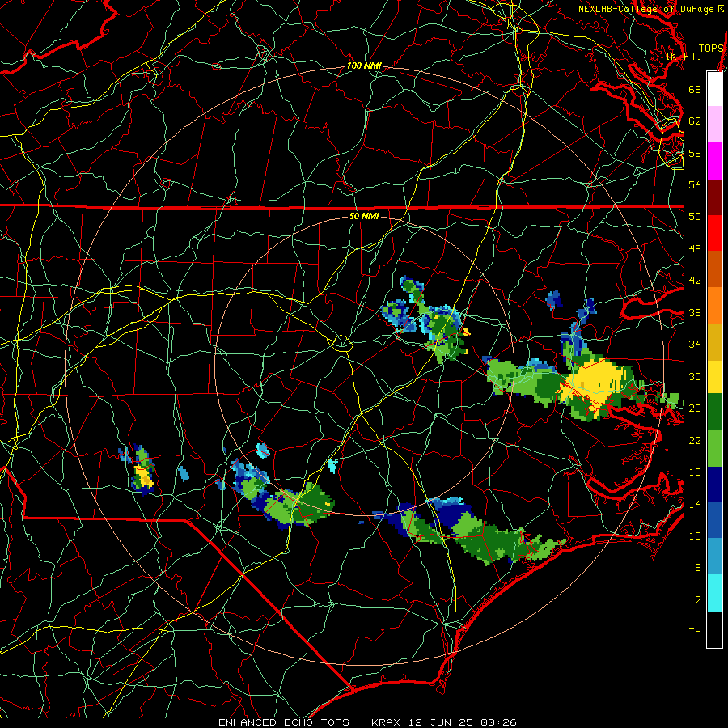Click the magenta legend swatch
The image size is (728, 728).
pyautogui.click(x=714, y=161)
